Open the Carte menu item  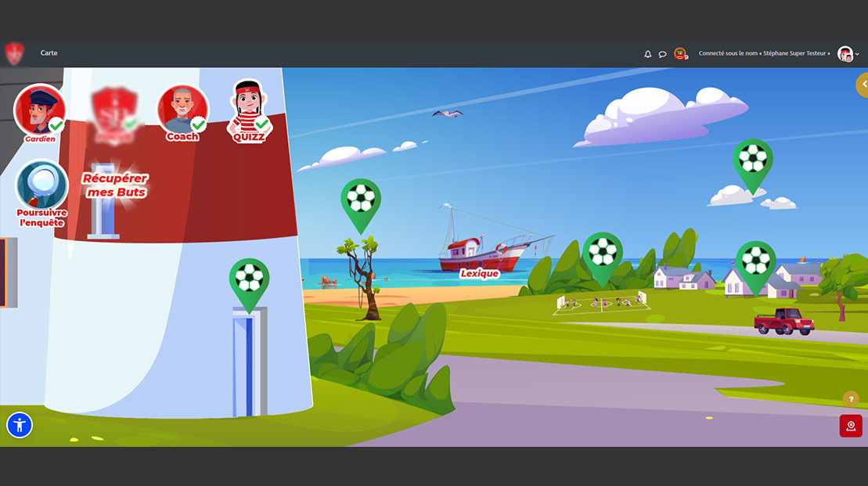[x=49, y=53]
